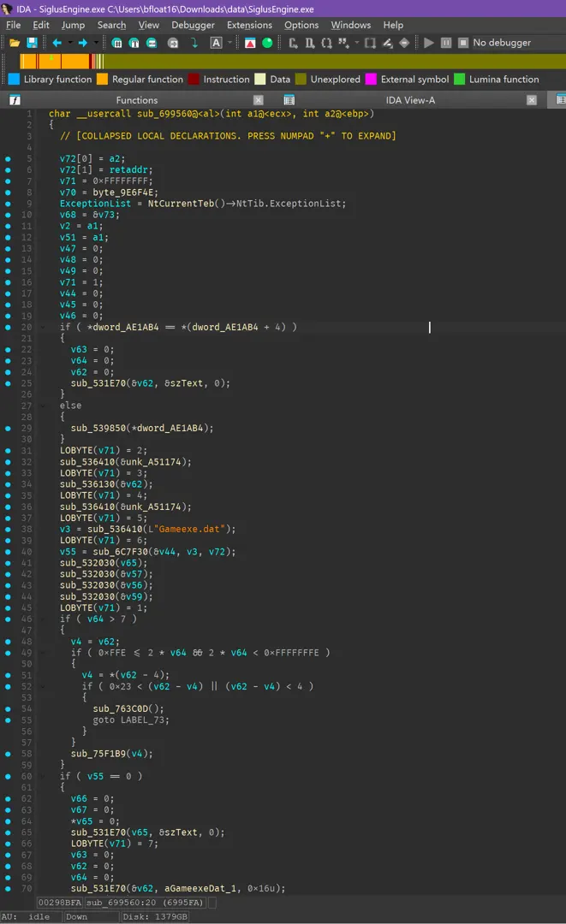Screen dimensions: 566x924
Task: Click the "Gameexe.dat" string literal
Action: point(192,530)
